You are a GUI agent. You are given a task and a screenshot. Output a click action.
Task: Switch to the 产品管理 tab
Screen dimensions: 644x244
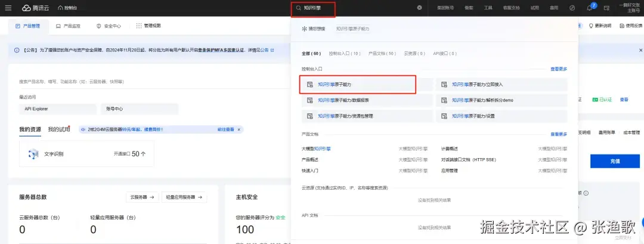(28, 26)
